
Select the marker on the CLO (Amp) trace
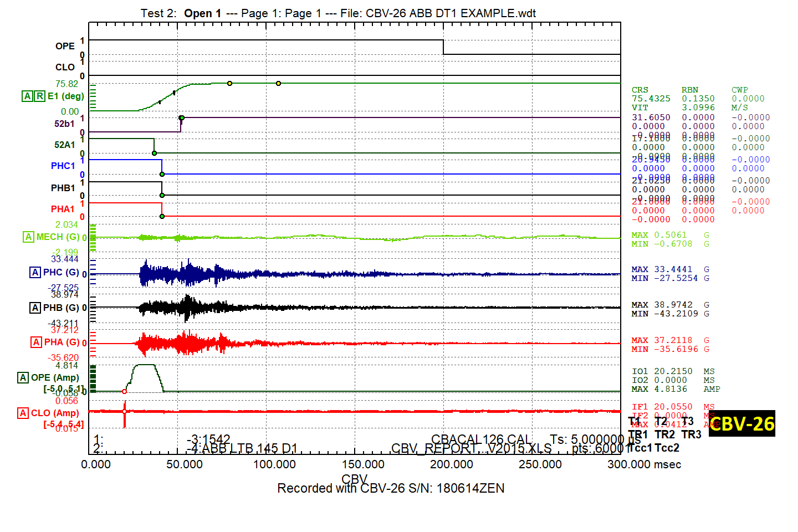124,412
